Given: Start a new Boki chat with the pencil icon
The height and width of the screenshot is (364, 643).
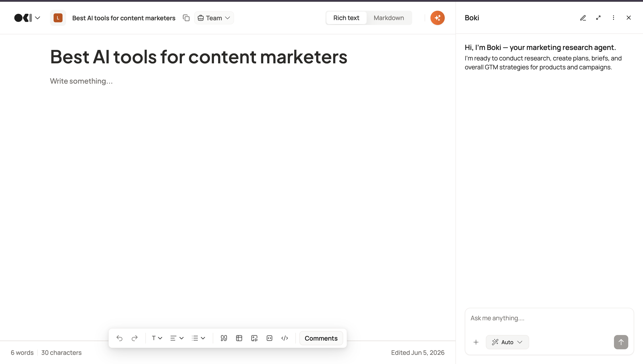Looking at the screenshot, I should (x=583, y=18).
